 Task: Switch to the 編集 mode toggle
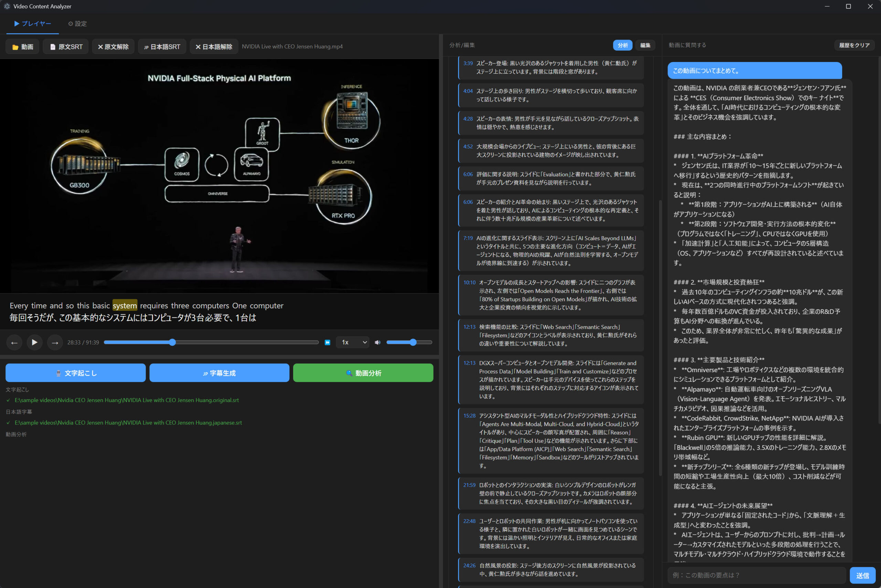tap(645, 45)
